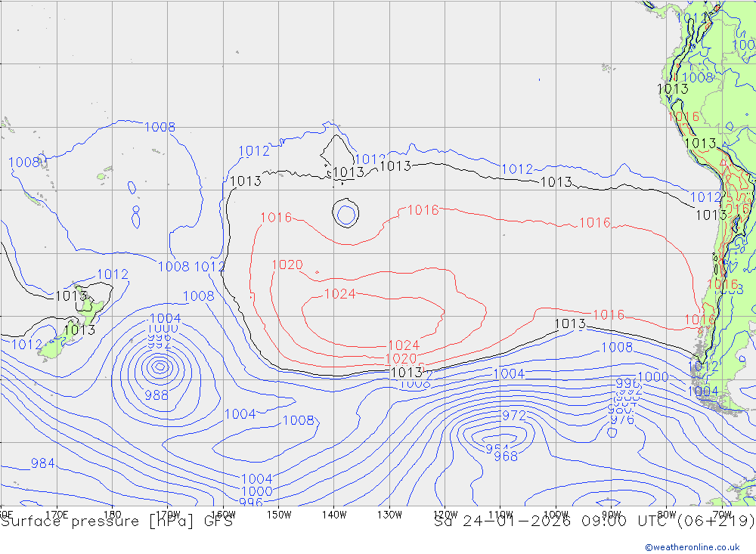Click the 968 isobar label
Screen dimensions: 756x554
point(506,456)
